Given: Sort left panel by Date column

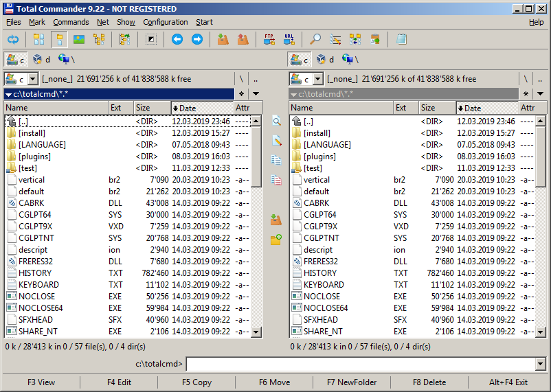Looking at the screenshot, I should [x=202, y=108].
